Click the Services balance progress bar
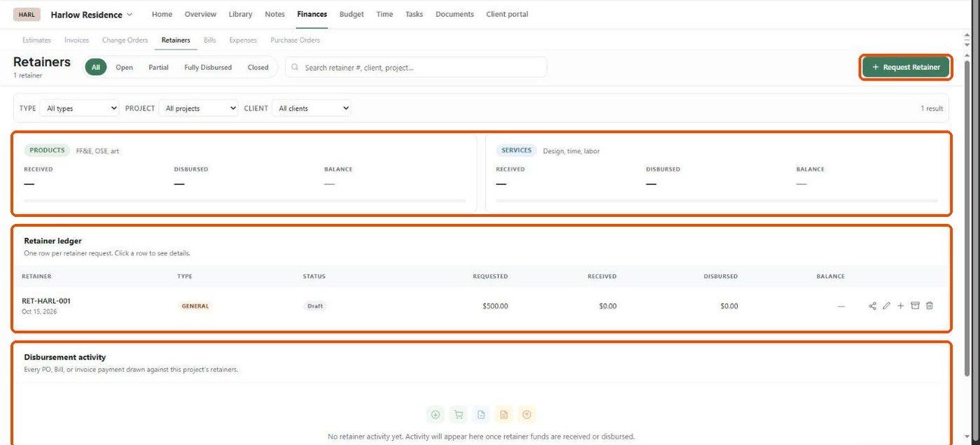 pos(717,201)
